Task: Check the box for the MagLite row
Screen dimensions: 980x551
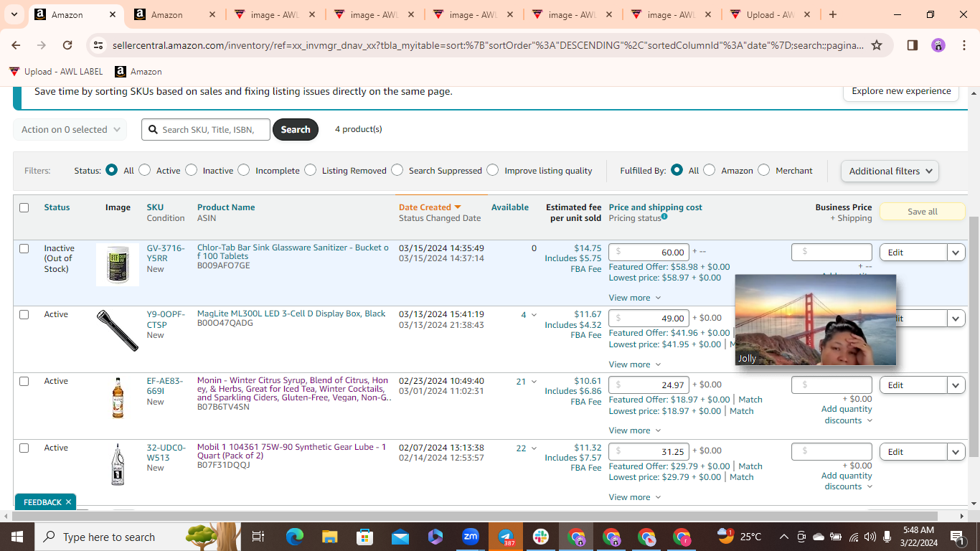Action: coord(24,314)
